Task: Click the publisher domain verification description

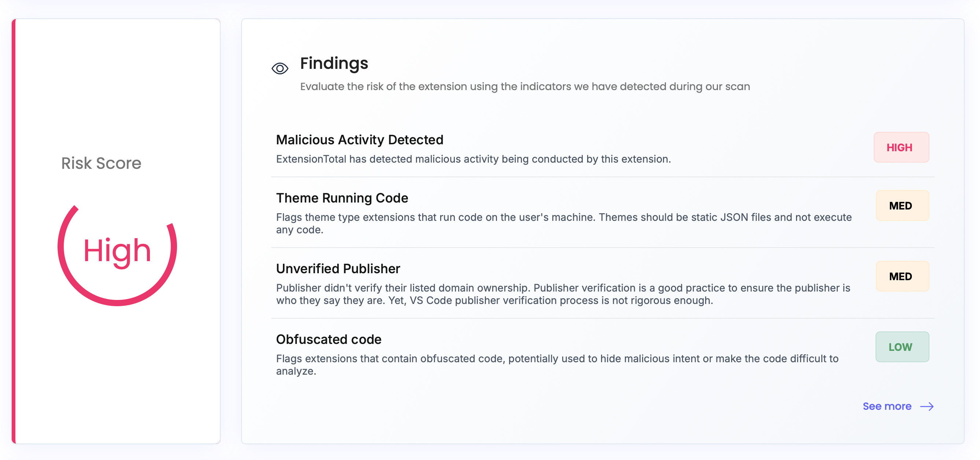Action: [563, 294]
